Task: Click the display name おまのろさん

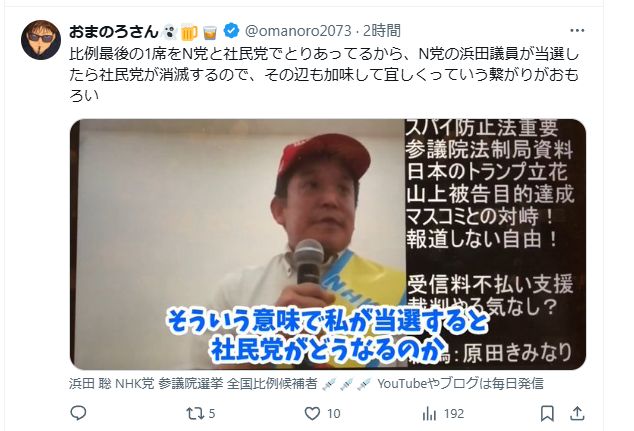Action: (114, 31)
